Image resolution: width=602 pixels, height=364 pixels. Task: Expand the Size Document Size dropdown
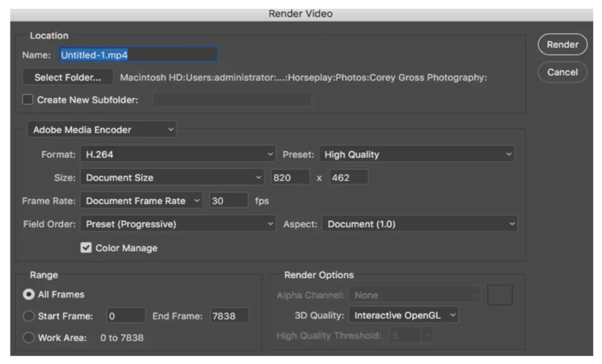pos(172,178)
